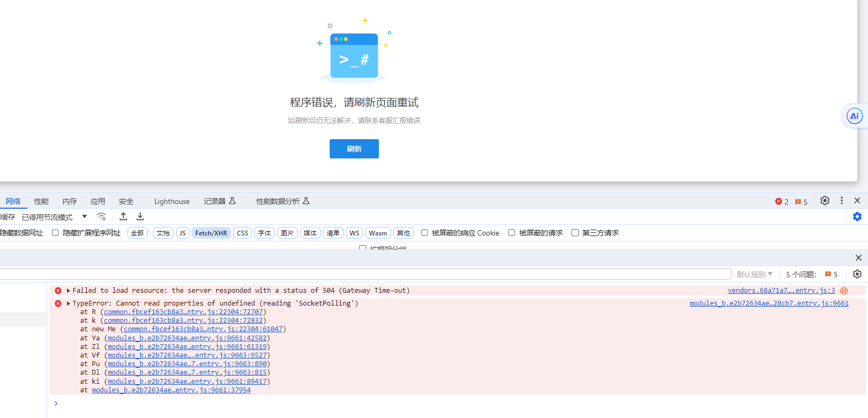
Task: Filter requests by Wasm
Action: (378, 233)
